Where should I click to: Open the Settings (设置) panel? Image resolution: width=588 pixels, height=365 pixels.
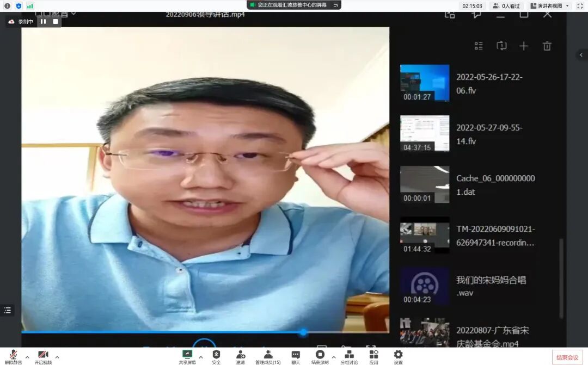pos(398,355)
